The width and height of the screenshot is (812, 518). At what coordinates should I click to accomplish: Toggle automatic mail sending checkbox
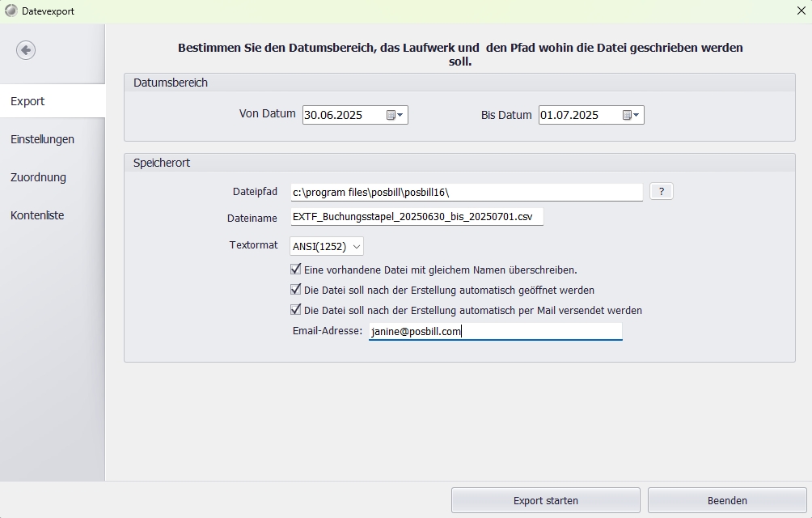pos(296,310)
